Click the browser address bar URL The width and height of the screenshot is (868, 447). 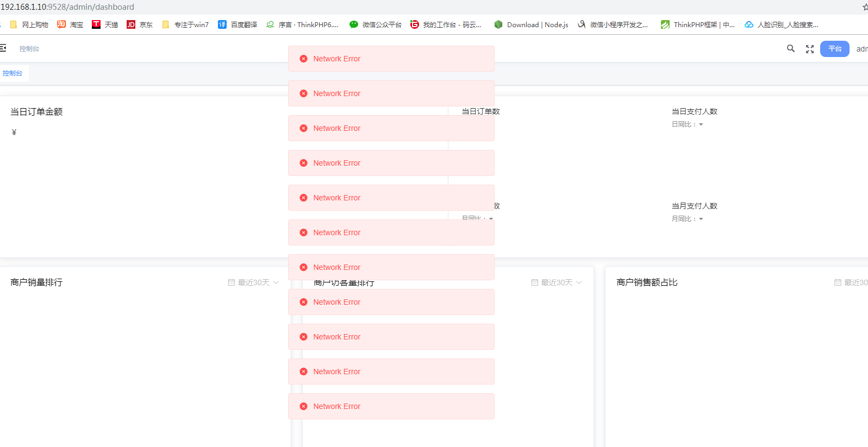pos(67,7)
